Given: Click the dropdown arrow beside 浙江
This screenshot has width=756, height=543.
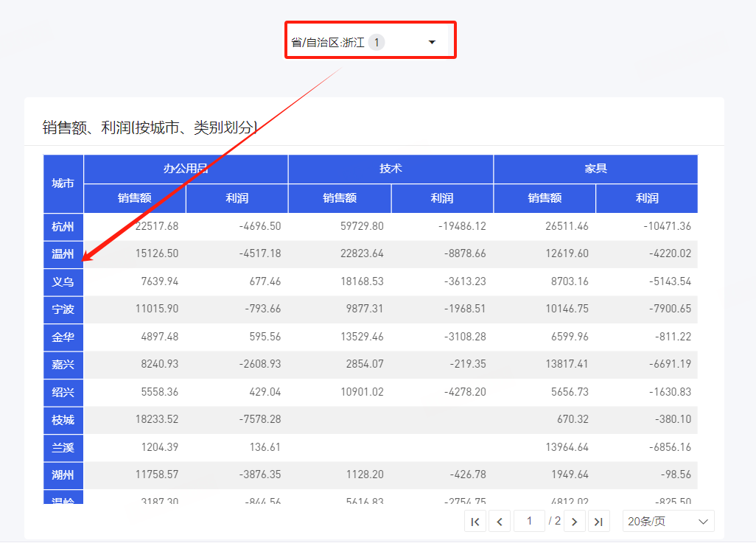Looking at the screenshot, I should [x=433, y=43].
